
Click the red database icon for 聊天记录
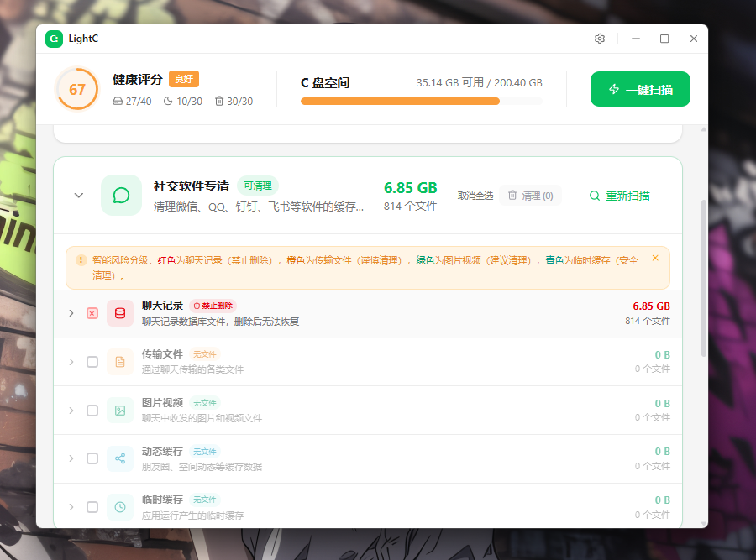click(x=120, y=313)
